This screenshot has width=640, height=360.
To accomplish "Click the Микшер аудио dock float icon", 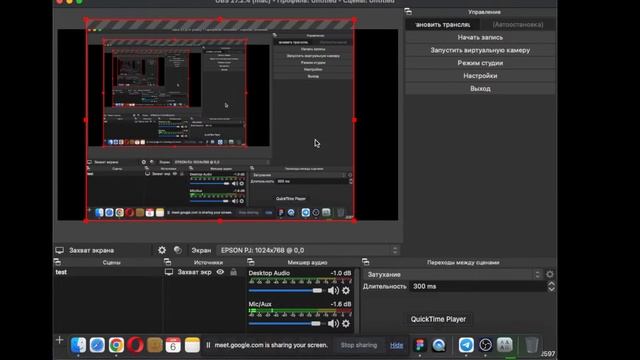I will pos(251,262).
